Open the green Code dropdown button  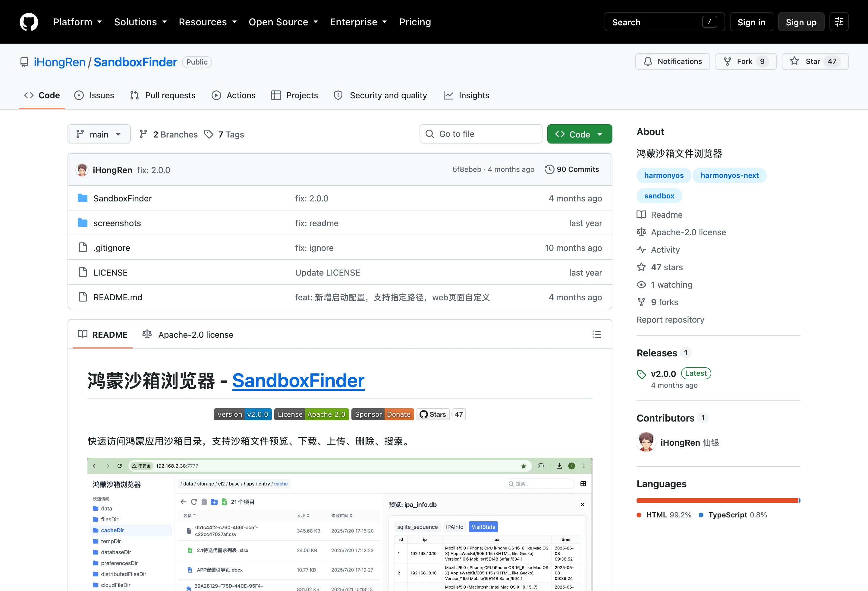(x=579, y=134)
